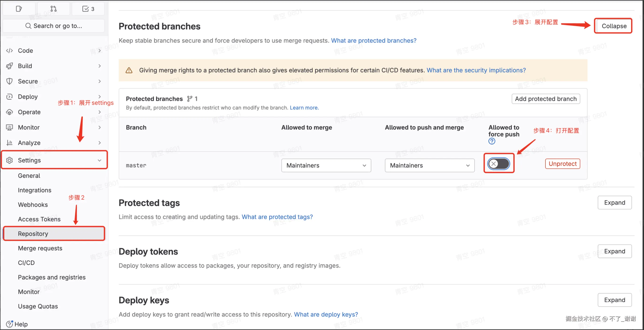644x330 pixels.
Task: Click the Search or go to field
Action: (x=54, y=26)
